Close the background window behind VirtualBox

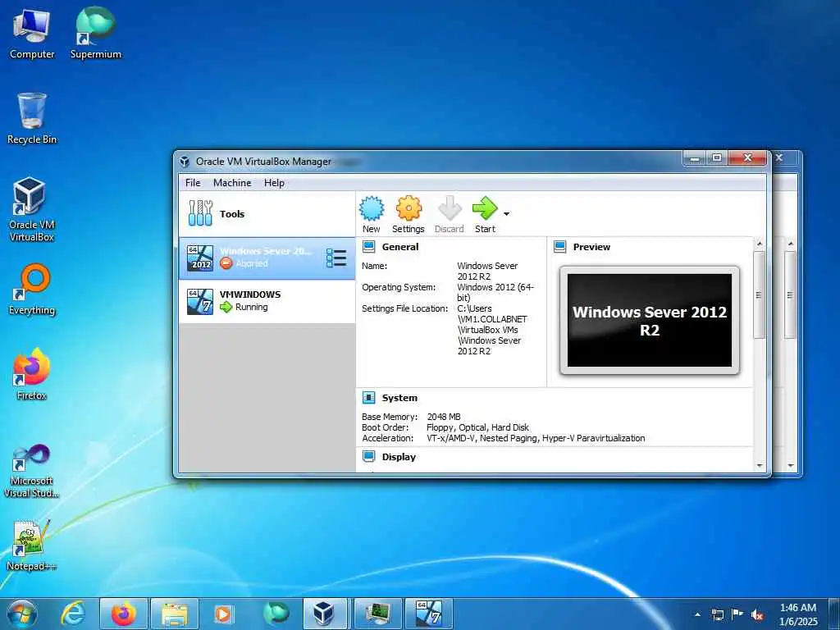tap(779, 157)
